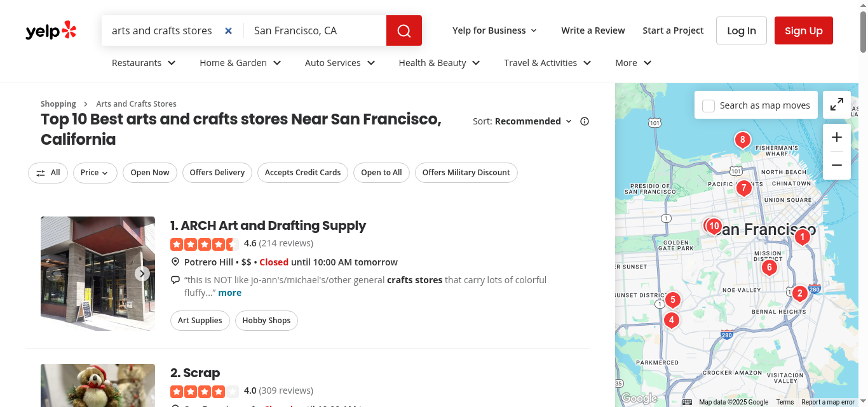Expand the More categories menu

(x=634, y=63)
